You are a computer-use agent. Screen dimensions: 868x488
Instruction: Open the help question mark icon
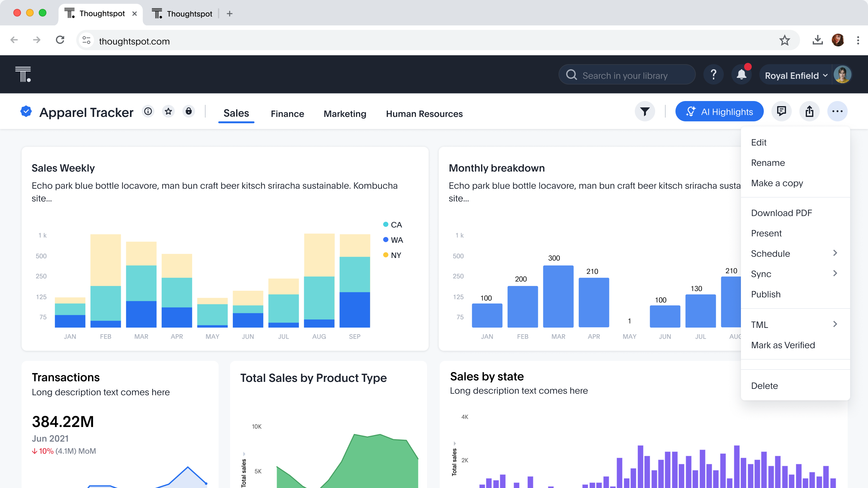click(713, 74)
